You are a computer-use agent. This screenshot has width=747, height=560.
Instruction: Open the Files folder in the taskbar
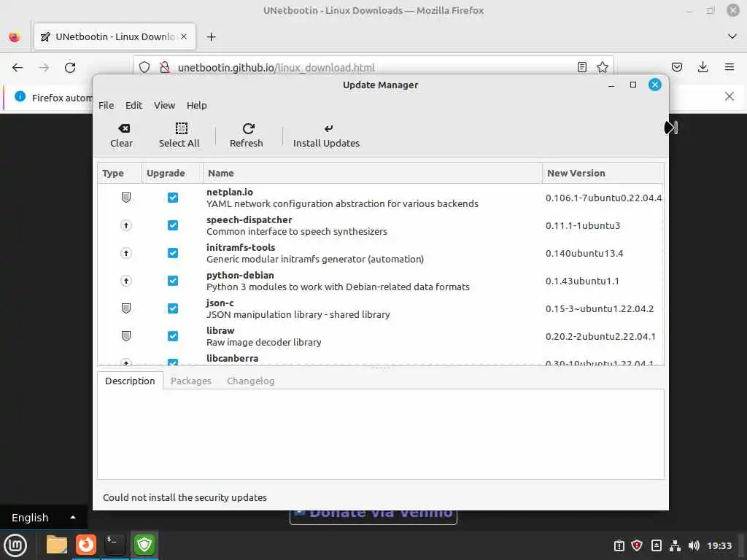click(x=57, y=545)
